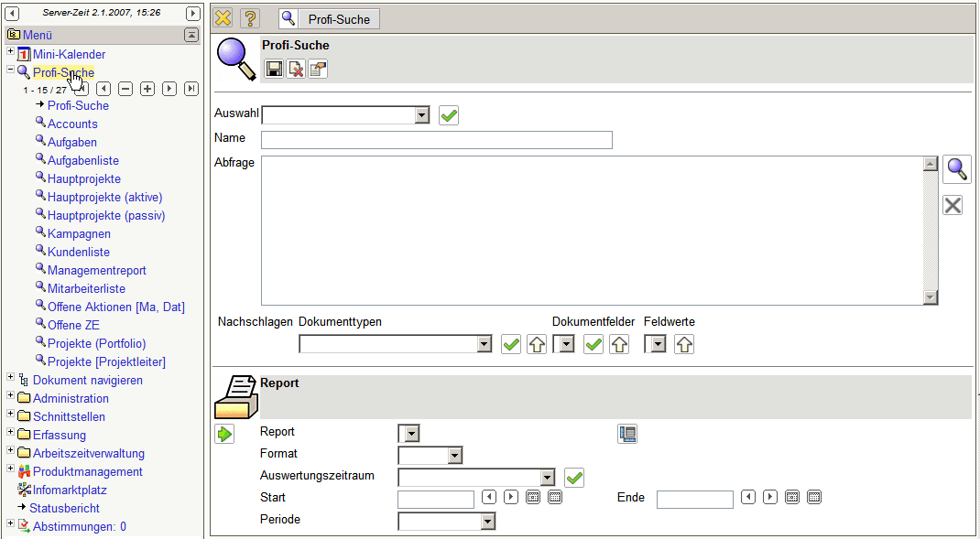Open the Aufgabenliste saved search
Image resolution: width=980 pixels, height=539 pixels.
coord(83,160)
